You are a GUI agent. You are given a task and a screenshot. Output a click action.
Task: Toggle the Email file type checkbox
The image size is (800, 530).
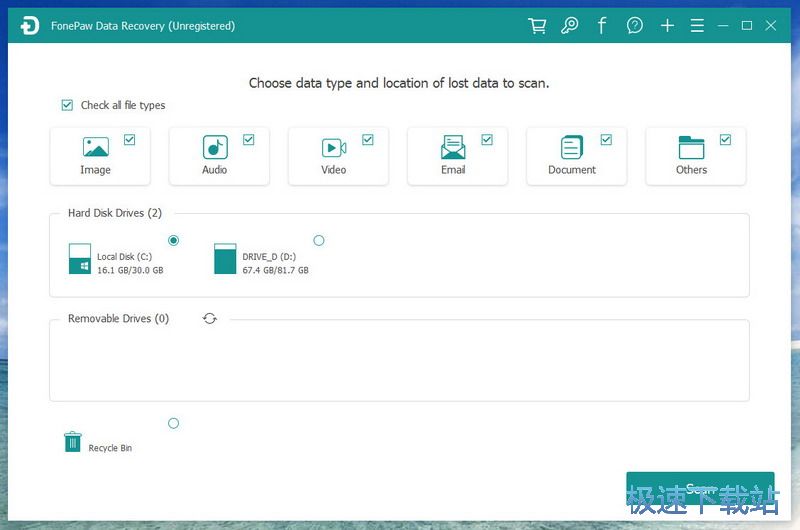[x=487, y=140]
